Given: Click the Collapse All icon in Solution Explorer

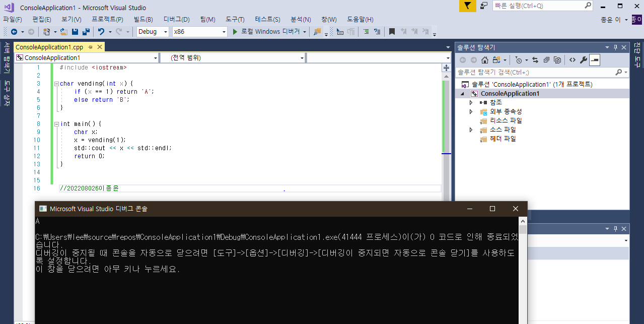Looking at the screenshot, I should [x=546, y=60].
